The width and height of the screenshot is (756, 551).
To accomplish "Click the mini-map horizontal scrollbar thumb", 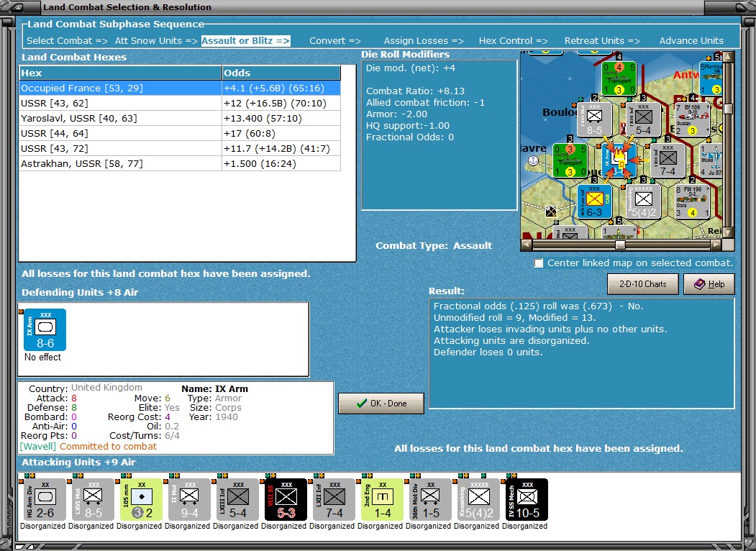I will click(x=621, y=245).
